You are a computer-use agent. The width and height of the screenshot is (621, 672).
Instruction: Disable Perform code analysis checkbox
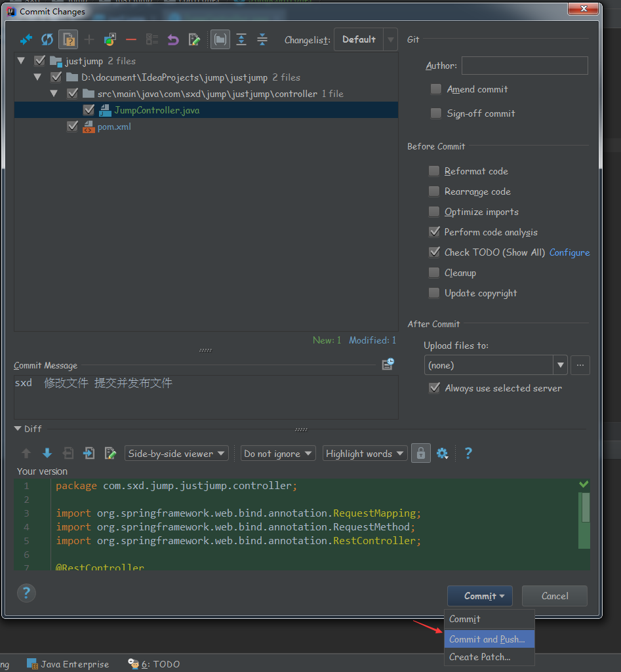pos(434,232)
